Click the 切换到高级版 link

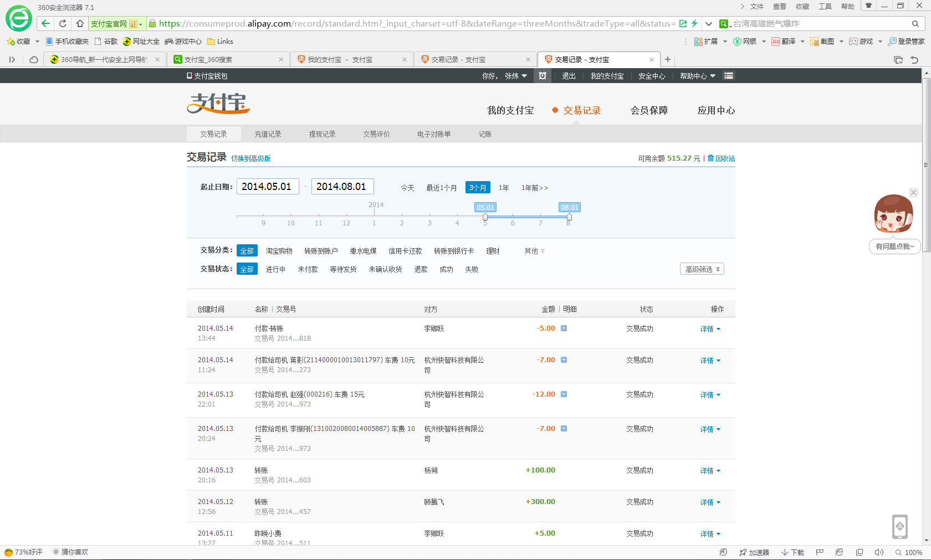click(x=250, y=158)
